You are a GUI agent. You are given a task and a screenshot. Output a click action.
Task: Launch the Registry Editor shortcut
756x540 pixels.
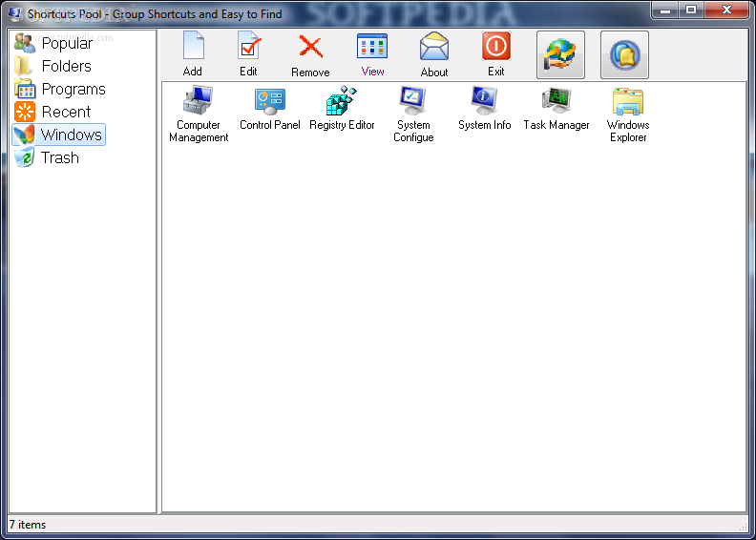(x=342, y=109)
